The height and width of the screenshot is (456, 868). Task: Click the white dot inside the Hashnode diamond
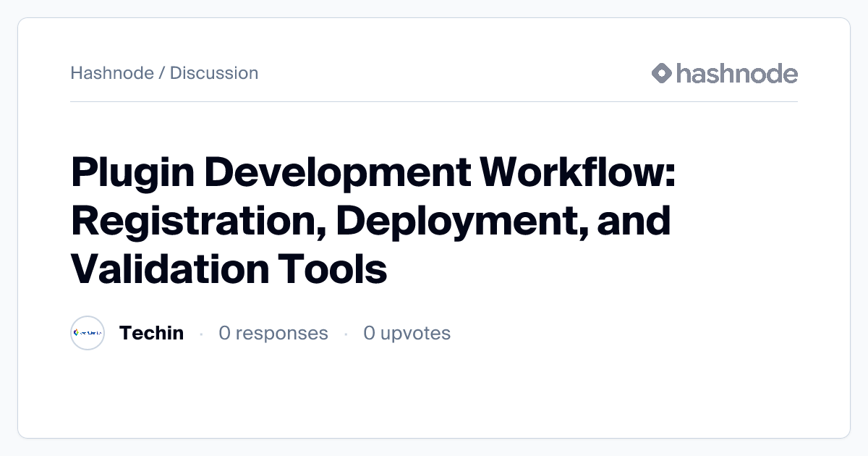coord(660,73)
